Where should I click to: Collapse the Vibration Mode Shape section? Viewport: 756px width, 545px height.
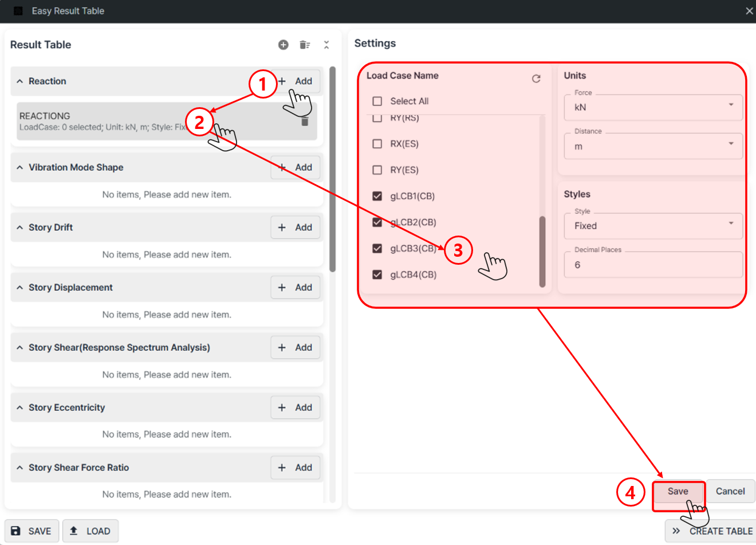pyautogui.click(x=20, y=167)
